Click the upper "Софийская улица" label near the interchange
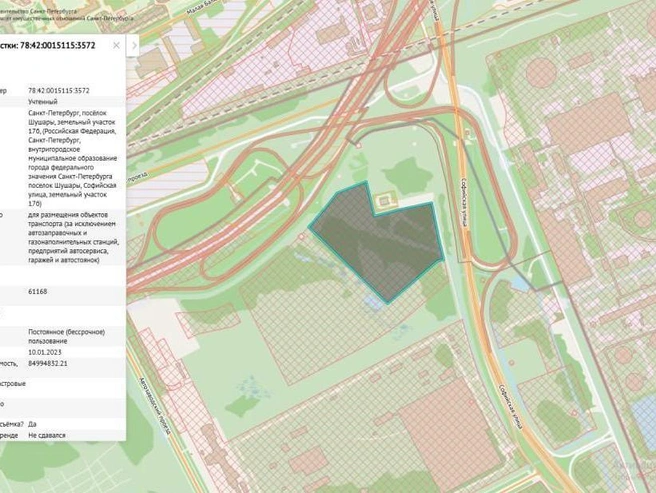 pos(464,202)
